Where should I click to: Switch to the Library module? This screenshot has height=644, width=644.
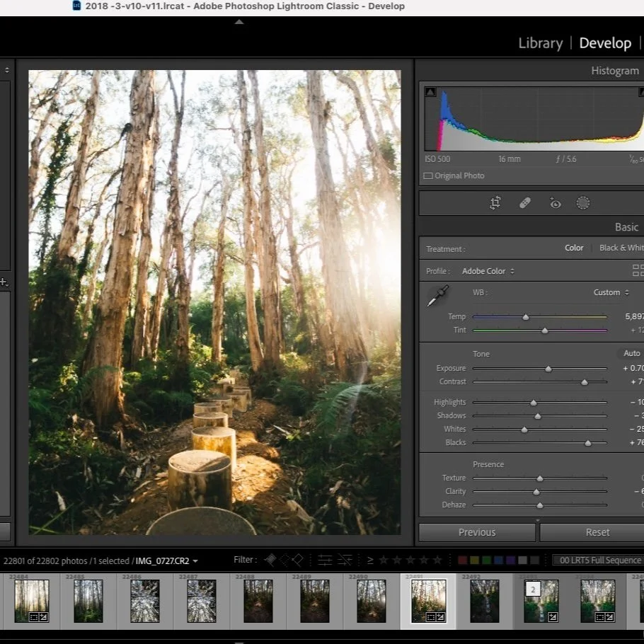pyautogui.click(x=540, y=43)
